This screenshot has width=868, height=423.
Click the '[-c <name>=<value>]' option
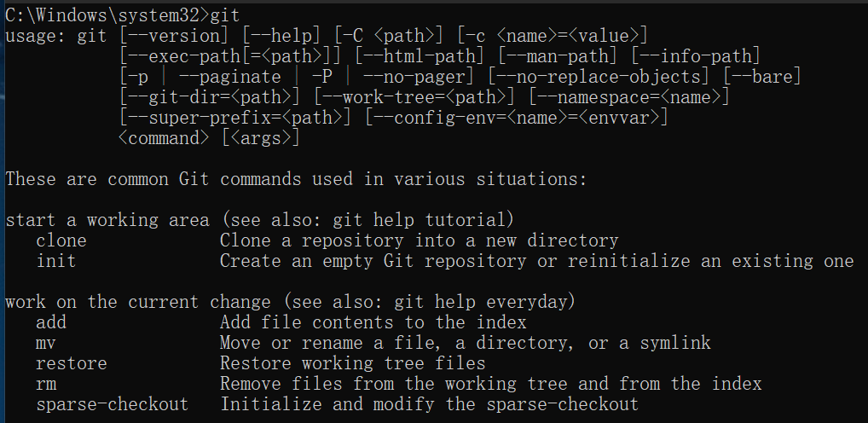tap(553, 36)
